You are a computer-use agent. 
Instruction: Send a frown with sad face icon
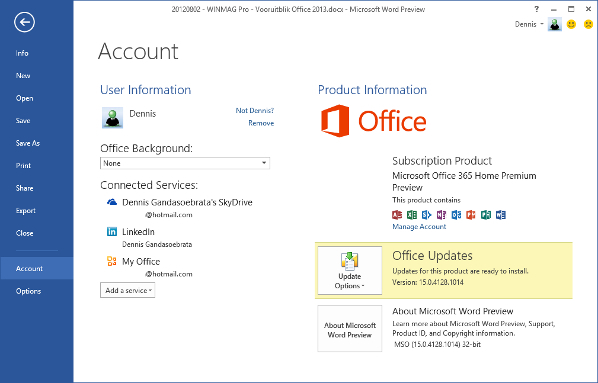click(x=588, y=24)
